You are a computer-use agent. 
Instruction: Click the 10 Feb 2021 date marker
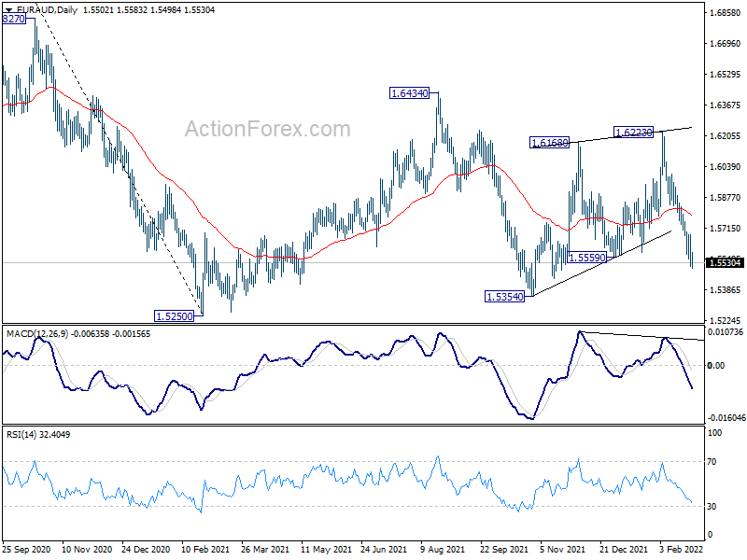click(205, 549)
